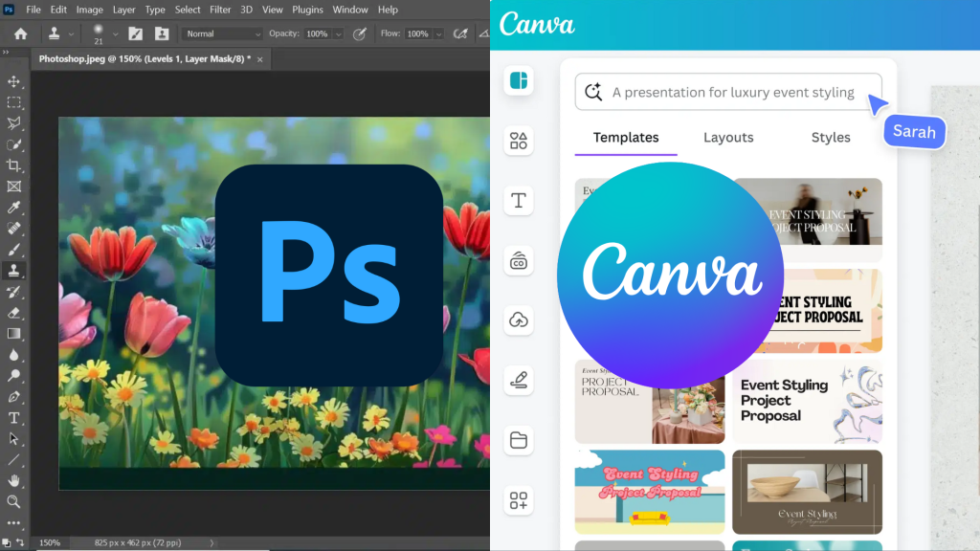Open Canva's Uploads cloud icon

(x=518, y=320)
